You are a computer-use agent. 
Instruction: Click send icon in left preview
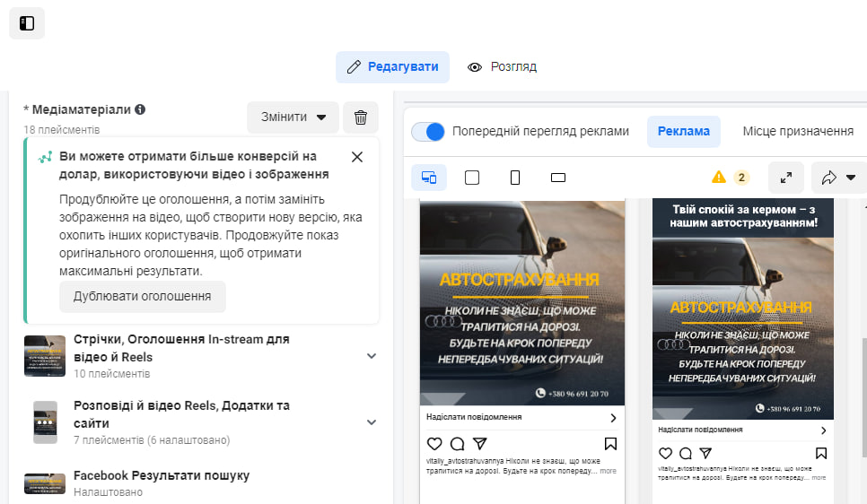click(480, 444)
